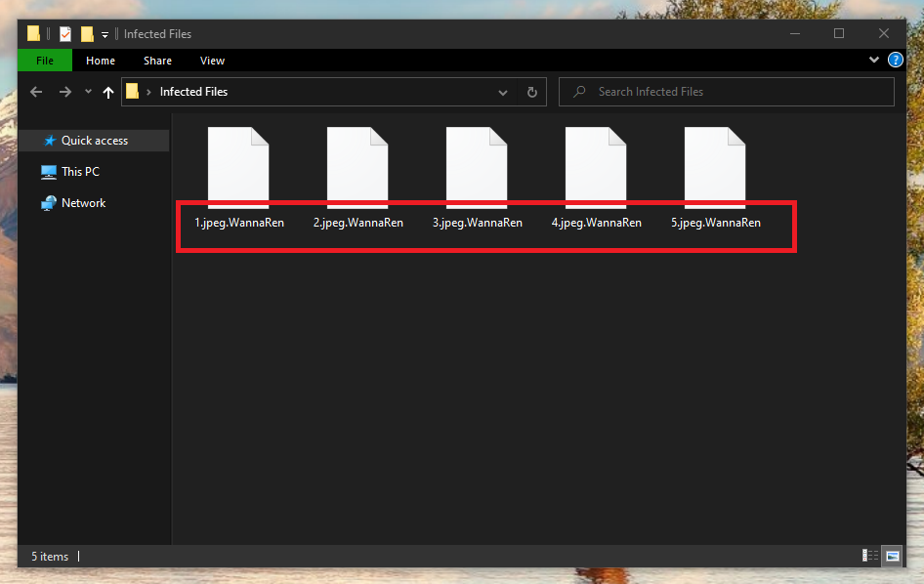Select the file 2.jpeg.WannaRen icon
Viewport: 924px width, 584px height.
357,167
